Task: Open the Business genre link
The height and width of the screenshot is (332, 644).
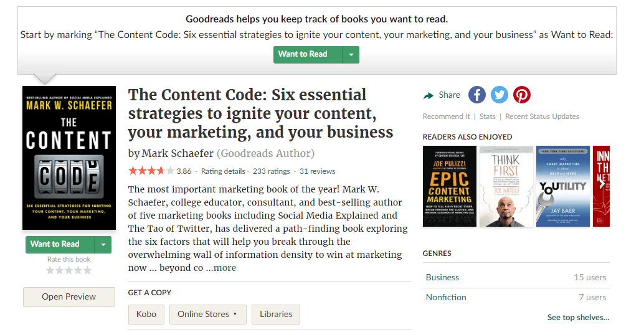Action: [442, 277]
